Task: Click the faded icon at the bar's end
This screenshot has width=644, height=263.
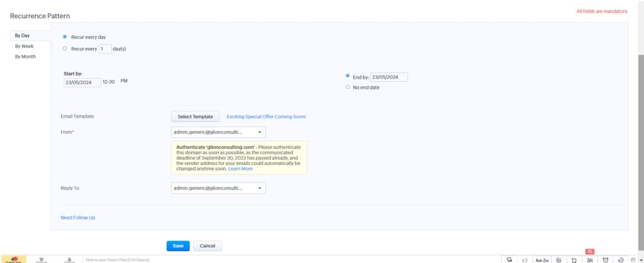Action: [633, 260]
